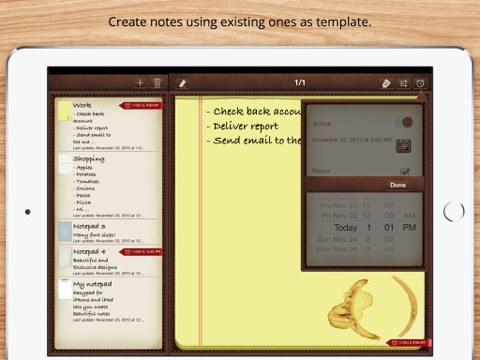Delete note using the trash icon
Viewport: 480px width, 360px height.
157,83
